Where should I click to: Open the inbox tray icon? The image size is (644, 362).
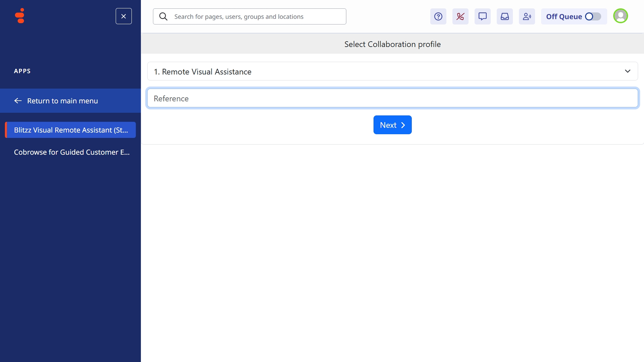click(504, 16)
